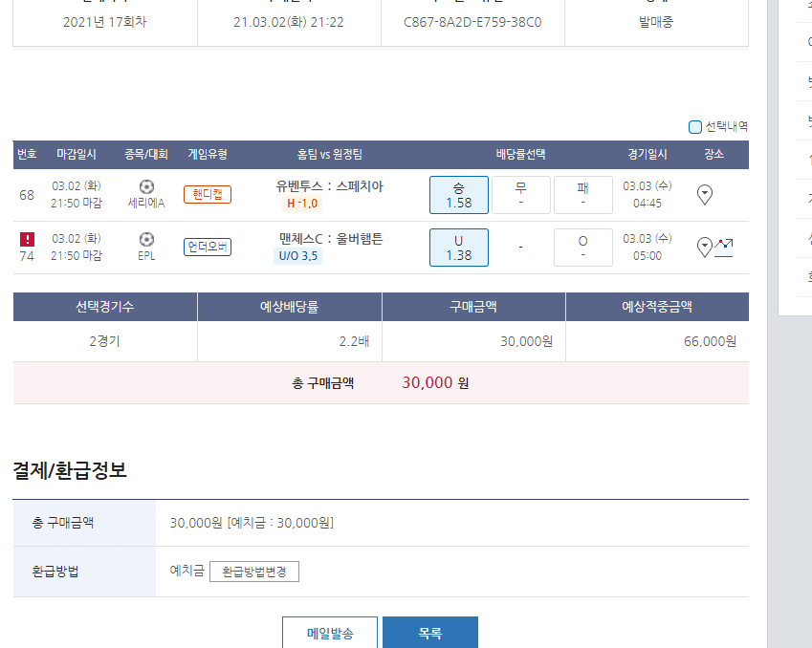Click the 메일발송 button
Screen dimensions: 812x648
pos(330,633)
